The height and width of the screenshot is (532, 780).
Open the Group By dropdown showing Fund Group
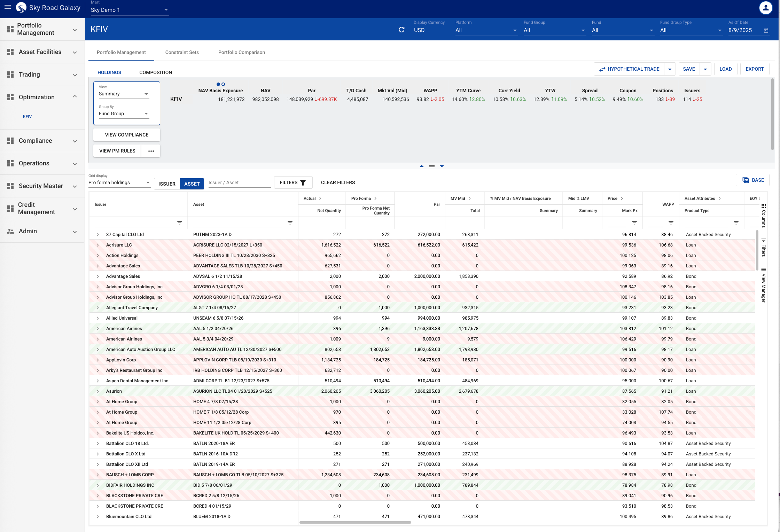(x=123, y=114)
